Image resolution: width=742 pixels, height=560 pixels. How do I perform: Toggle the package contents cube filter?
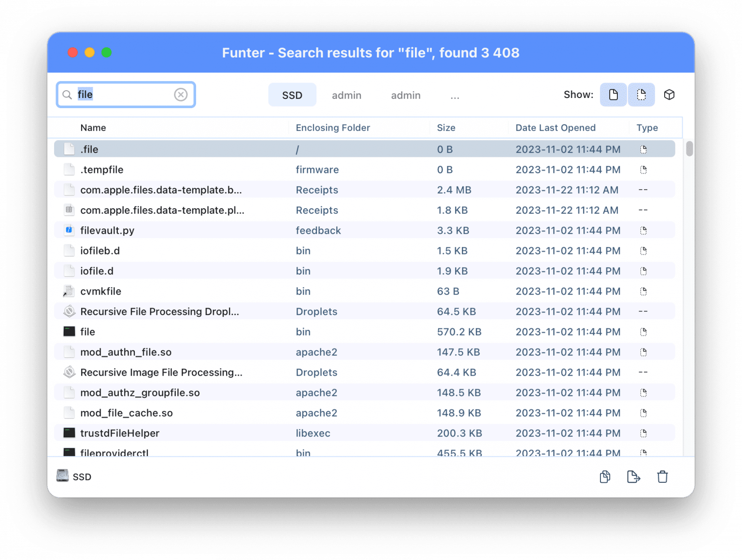click(670, 95)
